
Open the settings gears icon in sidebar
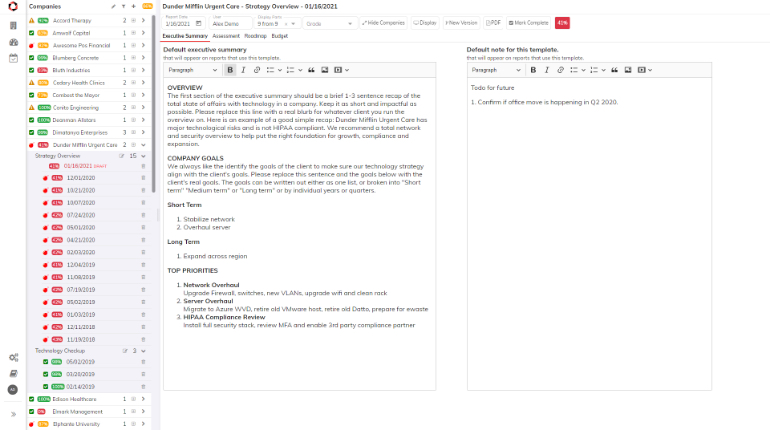tap(13, 357)
